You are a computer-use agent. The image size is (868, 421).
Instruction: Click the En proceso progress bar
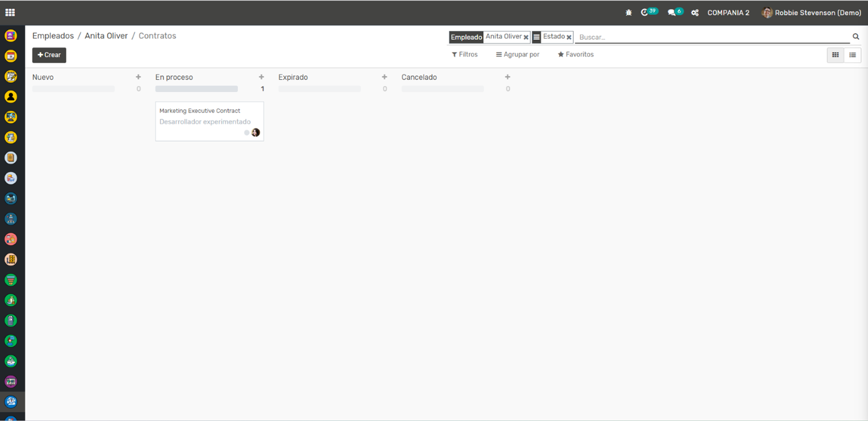[x=196, y=89]
